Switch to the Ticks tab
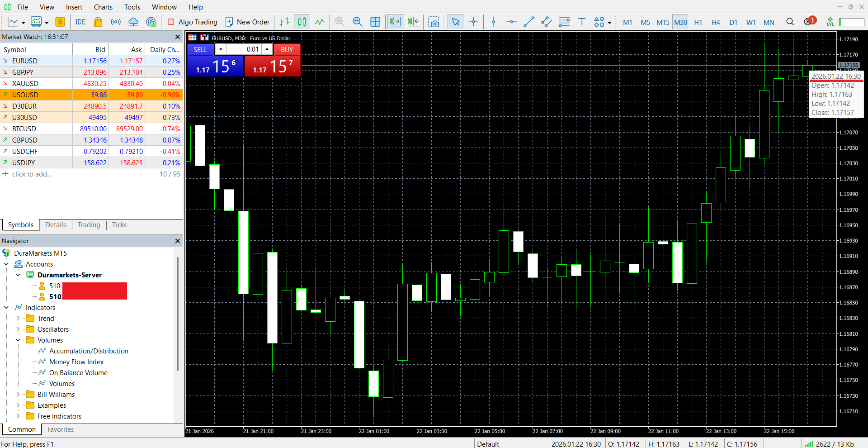868x448 pixels. [119, 225]
